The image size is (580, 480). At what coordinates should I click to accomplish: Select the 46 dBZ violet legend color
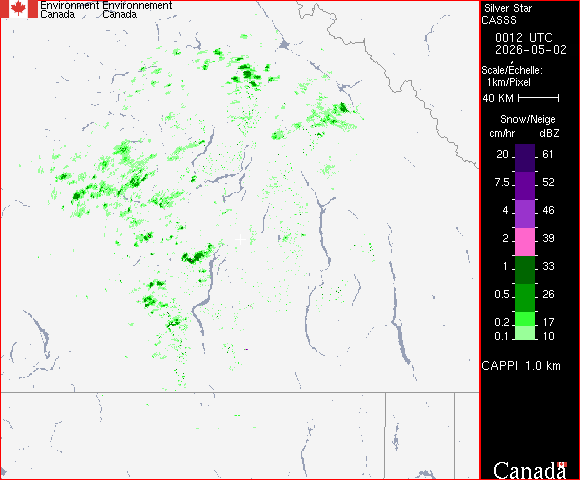(x=525, y=214)
